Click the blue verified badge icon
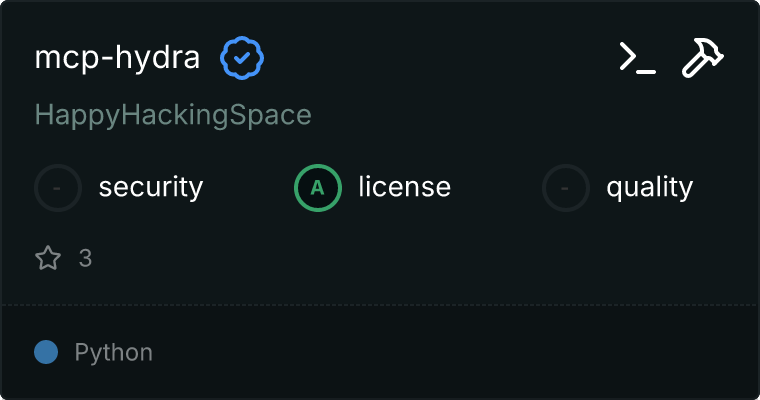Viewport: 760px width, 400px height. (242, 59)
